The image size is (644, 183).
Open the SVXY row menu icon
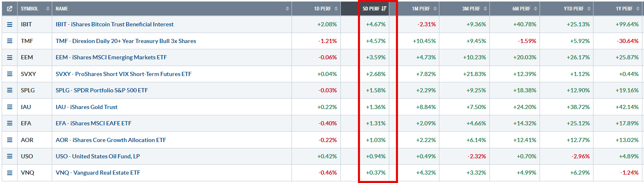tap(9, 74)
